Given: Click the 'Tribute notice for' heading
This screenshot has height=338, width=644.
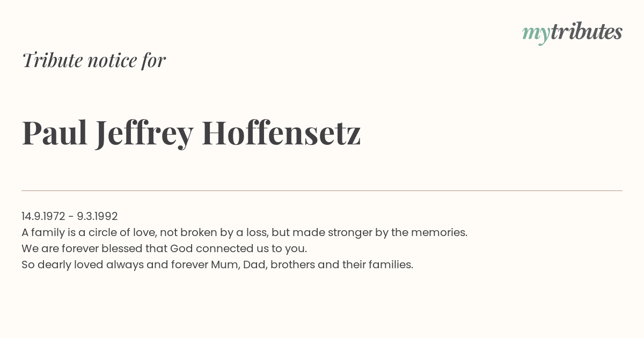Looking at the screenshot, I should [94, 60].
